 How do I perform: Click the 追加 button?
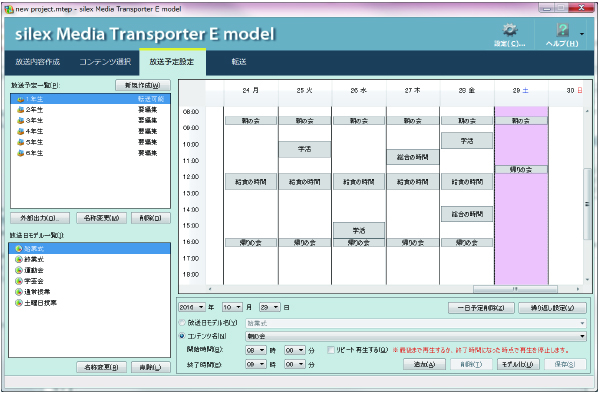click(424, 364)
